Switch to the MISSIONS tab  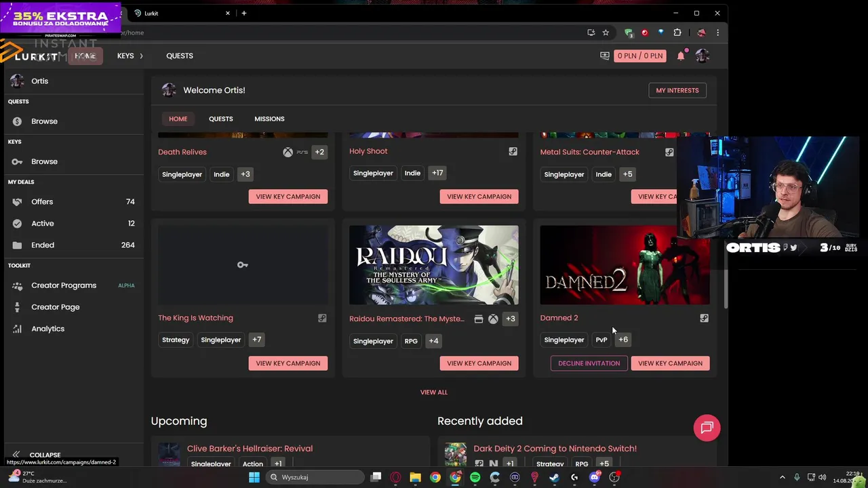click(269, 119)
